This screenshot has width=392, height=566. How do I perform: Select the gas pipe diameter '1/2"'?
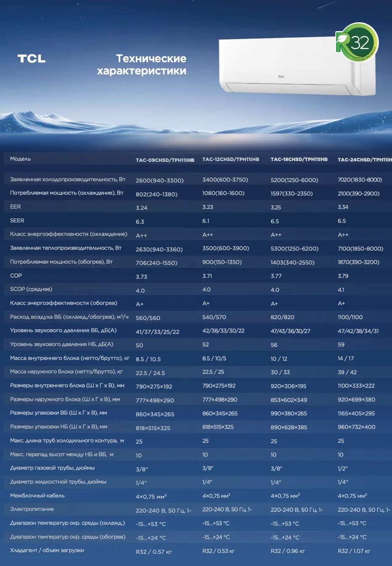click(x=343, y=468)
